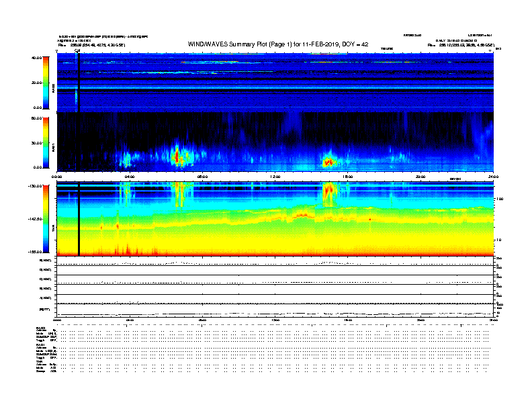Click the 20.00 label on RAD2 scale

[x=36, y=83]
